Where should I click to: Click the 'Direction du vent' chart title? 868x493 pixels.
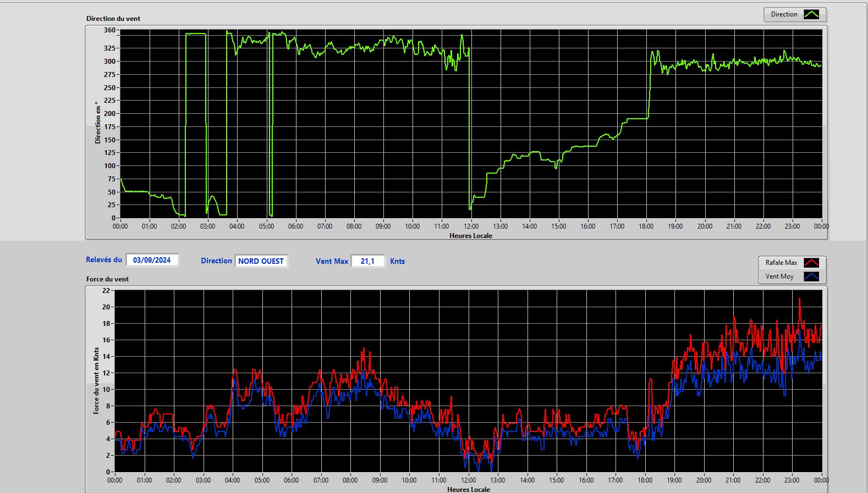(113, 18)
